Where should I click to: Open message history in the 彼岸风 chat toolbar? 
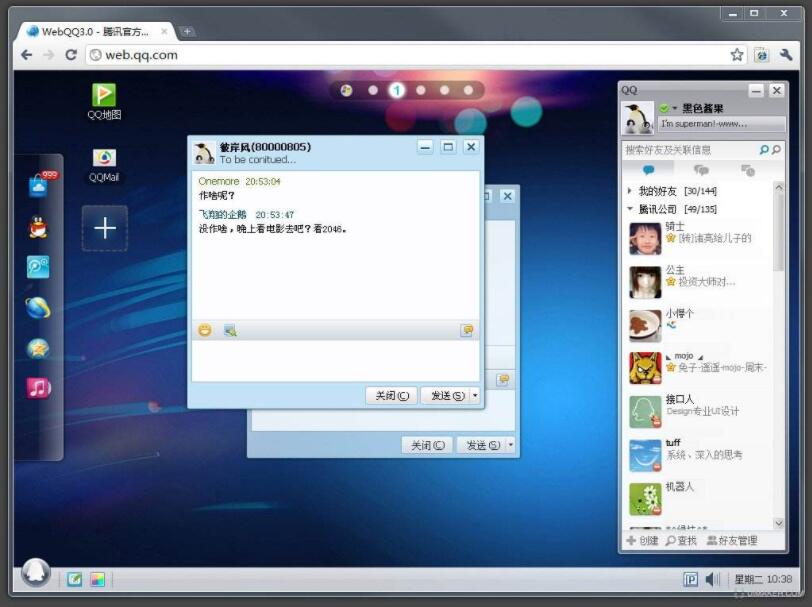pyautogui.click(x=467, y=330)
